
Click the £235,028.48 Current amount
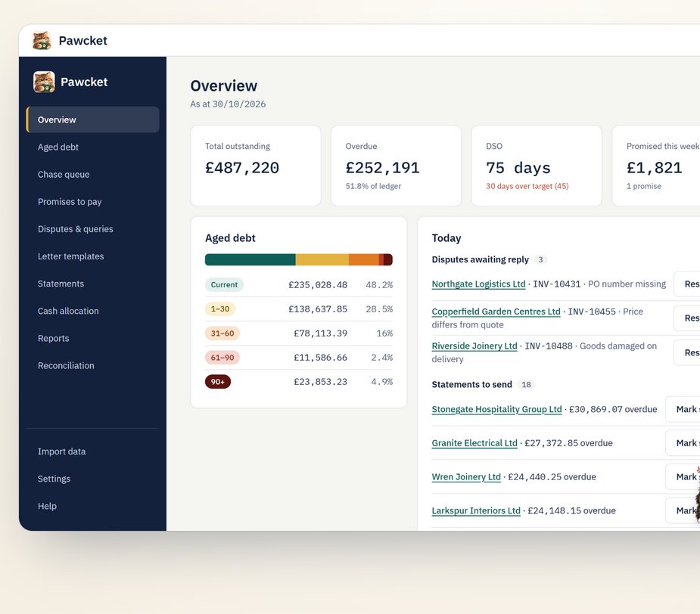pyautogui.click(x=318, y=284)
